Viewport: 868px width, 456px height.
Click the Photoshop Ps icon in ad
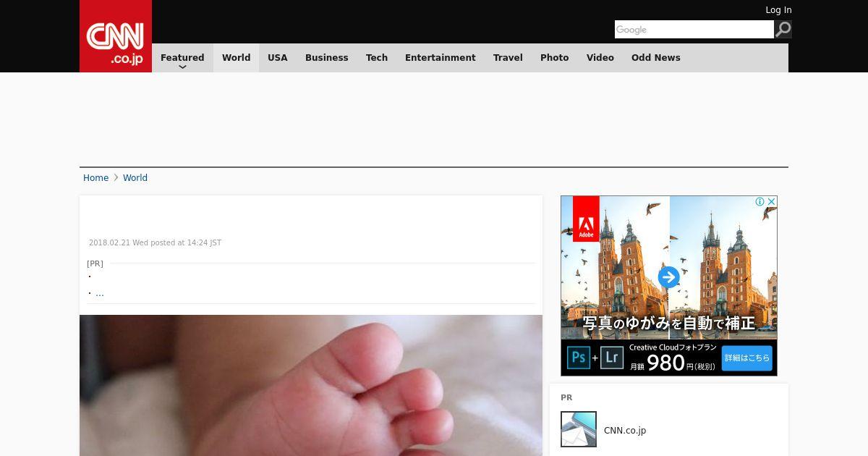pyautogui.click(x=579, y=358)
